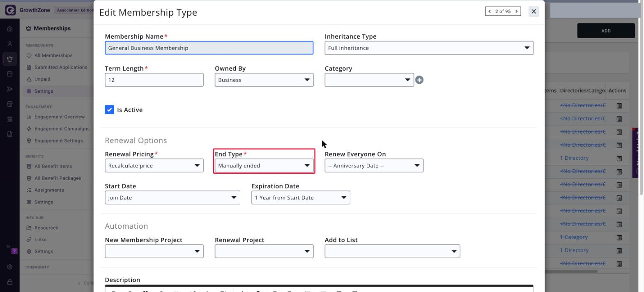Open the Billing bank-building icon in the left rail
644x292 pixels.
(x=10, y=119)
